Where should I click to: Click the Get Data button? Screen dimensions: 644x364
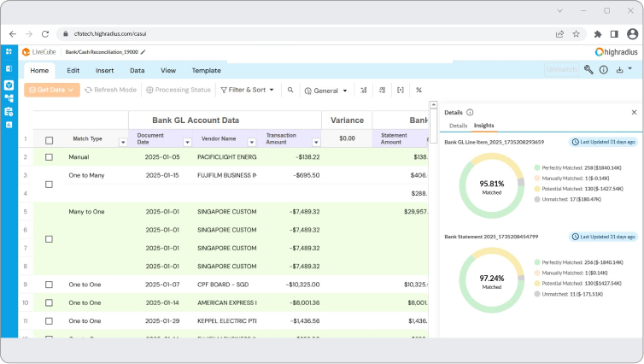[52, 90]
